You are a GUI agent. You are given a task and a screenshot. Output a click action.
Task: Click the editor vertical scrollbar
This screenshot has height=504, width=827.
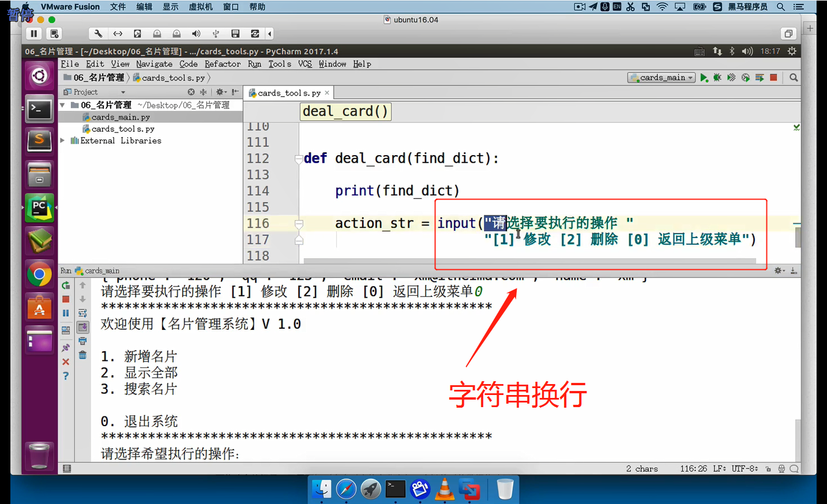click(x=798, y=237)
